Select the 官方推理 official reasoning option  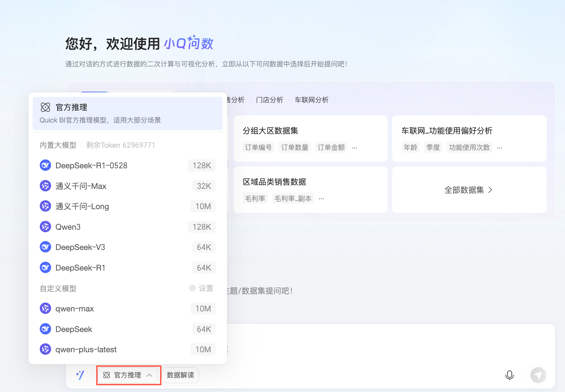tap(127, 113)
